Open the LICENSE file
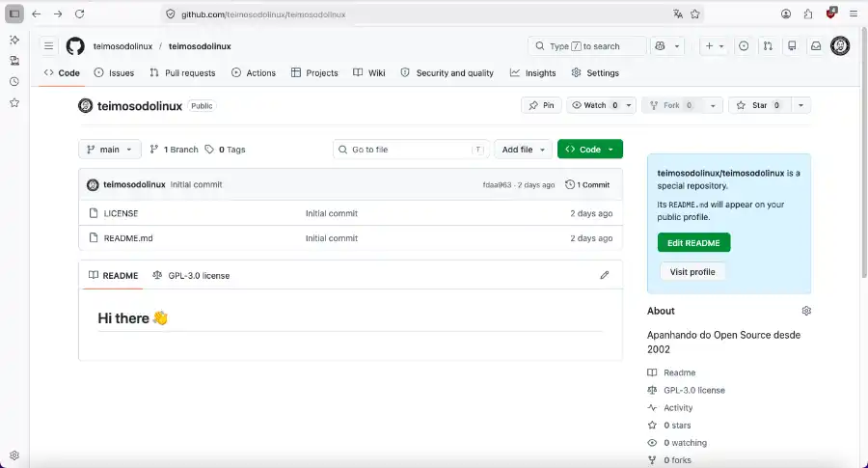Viewport: 868px width, 468px height. click(121, 213)
